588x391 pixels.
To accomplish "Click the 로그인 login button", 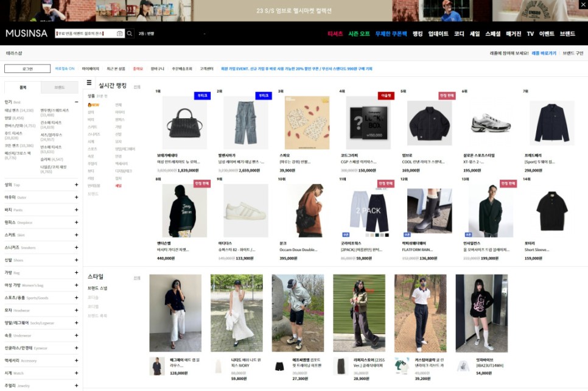I will (x=27, y=69).
